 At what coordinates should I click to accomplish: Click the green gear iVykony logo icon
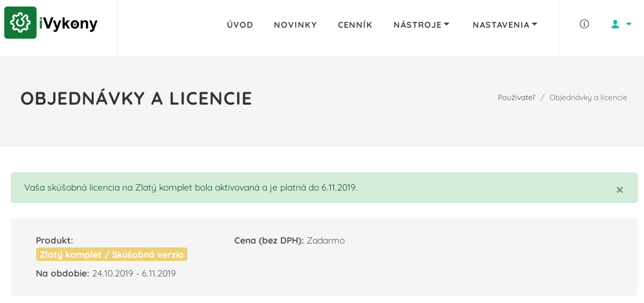coord(20,23)
